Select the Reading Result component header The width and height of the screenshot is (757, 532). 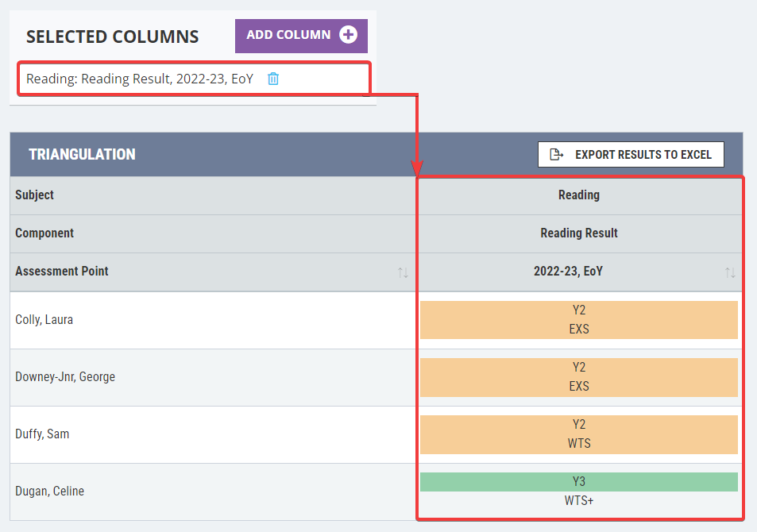(x=578, y=233)
